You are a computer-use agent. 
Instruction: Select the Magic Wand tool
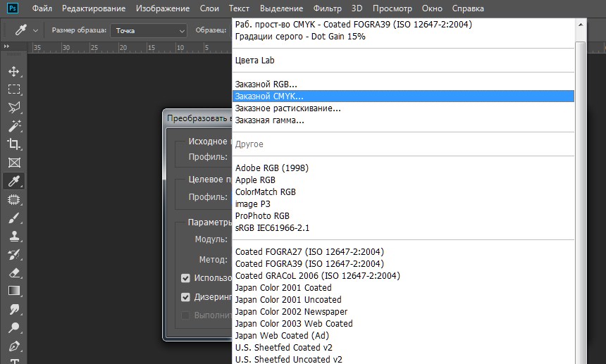click(x=14, y=126)
